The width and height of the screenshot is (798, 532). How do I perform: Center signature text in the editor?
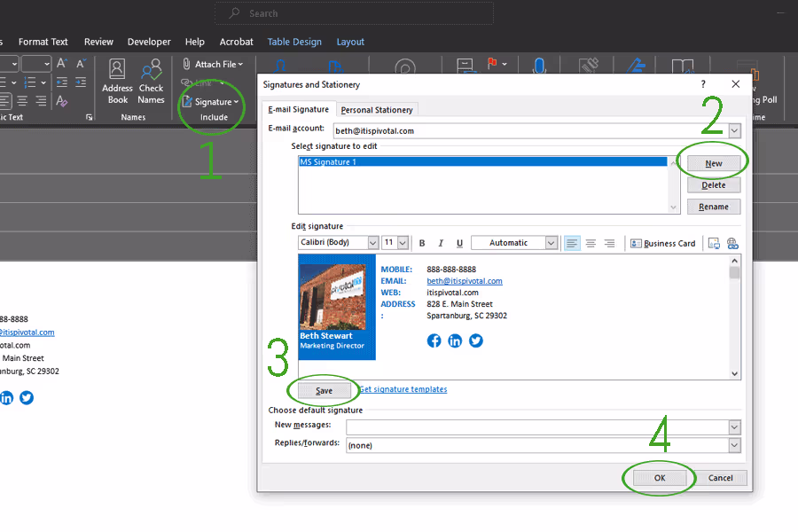[x=591, y=243]
